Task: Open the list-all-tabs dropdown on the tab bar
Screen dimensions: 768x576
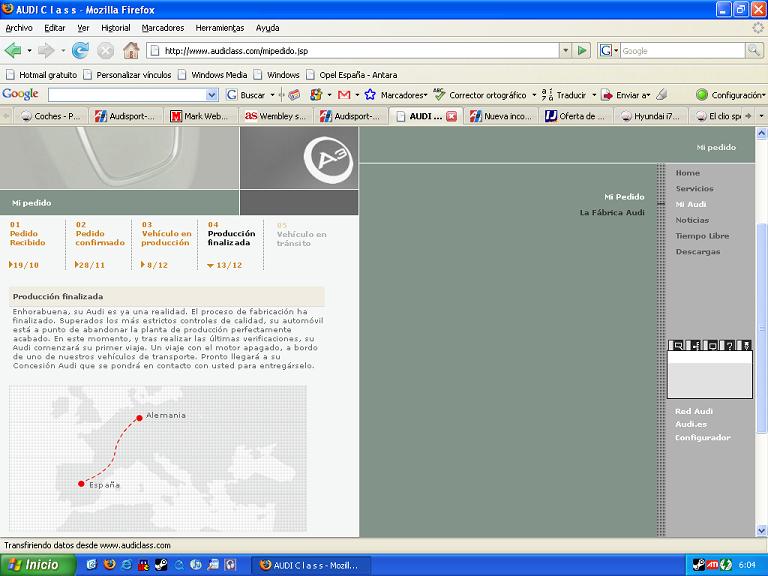Action: (x=761, y=116)
